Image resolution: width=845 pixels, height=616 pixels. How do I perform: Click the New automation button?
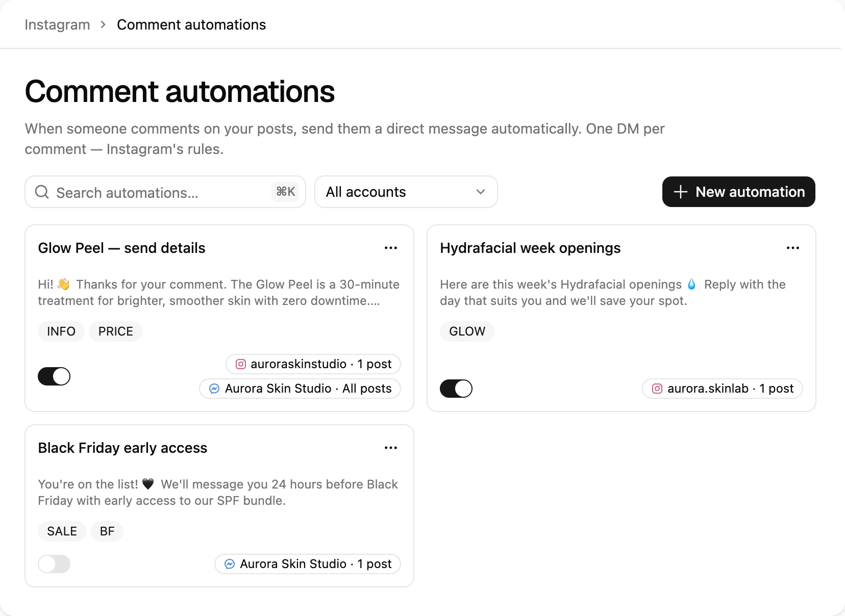(x=739, y=192)
